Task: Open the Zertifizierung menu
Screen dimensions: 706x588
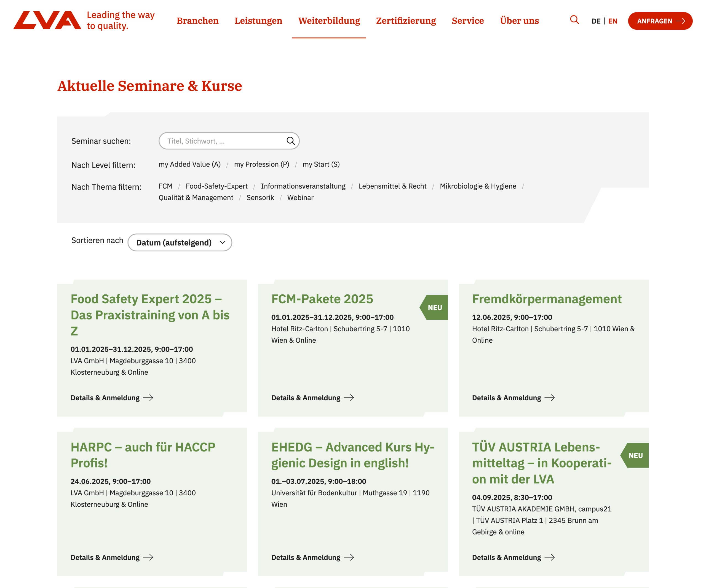Action: 406,20
